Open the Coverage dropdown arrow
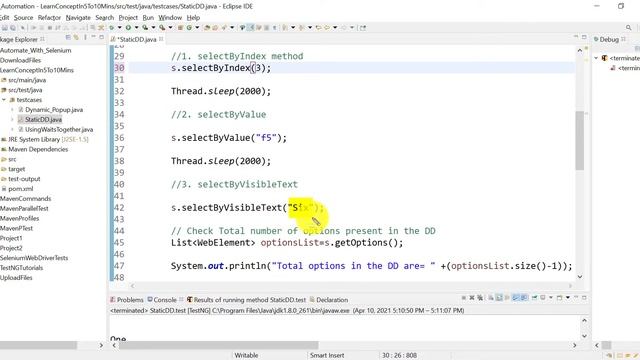The image size is (640, 360). coord(153,28)
